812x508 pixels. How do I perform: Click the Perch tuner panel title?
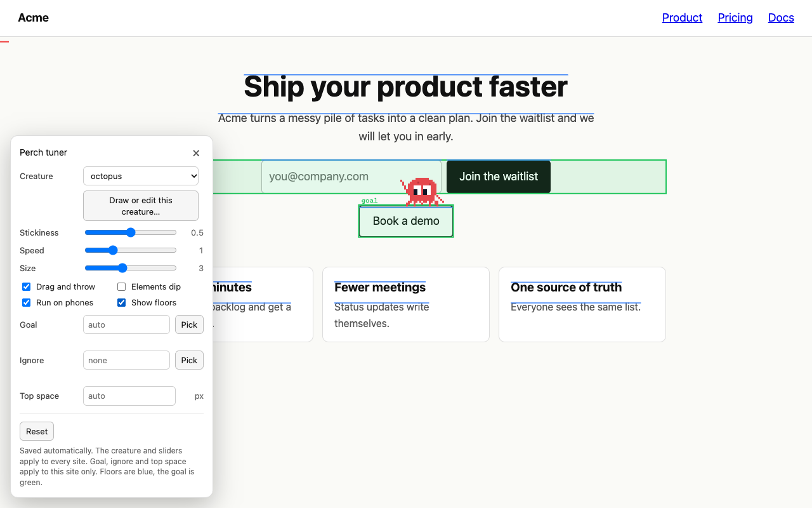pos(43,152)
